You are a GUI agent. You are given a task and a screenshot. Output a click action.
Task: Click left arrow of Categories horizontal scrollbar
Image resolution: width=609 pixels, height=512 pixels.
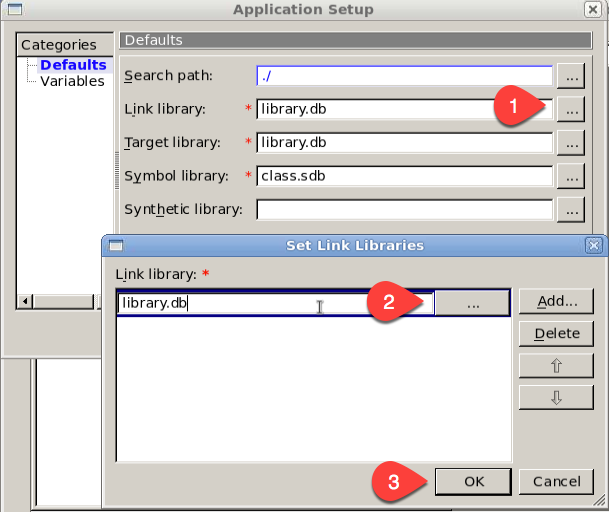(26, 301)
